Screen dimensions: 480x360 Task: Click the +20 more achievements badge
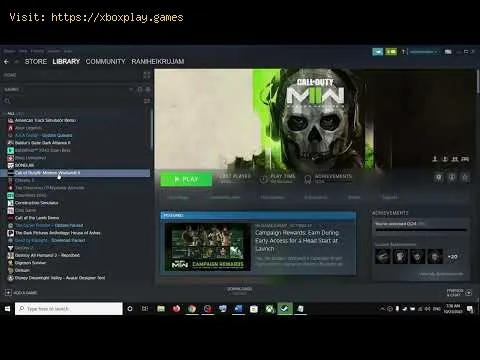(x=452, y=257)
